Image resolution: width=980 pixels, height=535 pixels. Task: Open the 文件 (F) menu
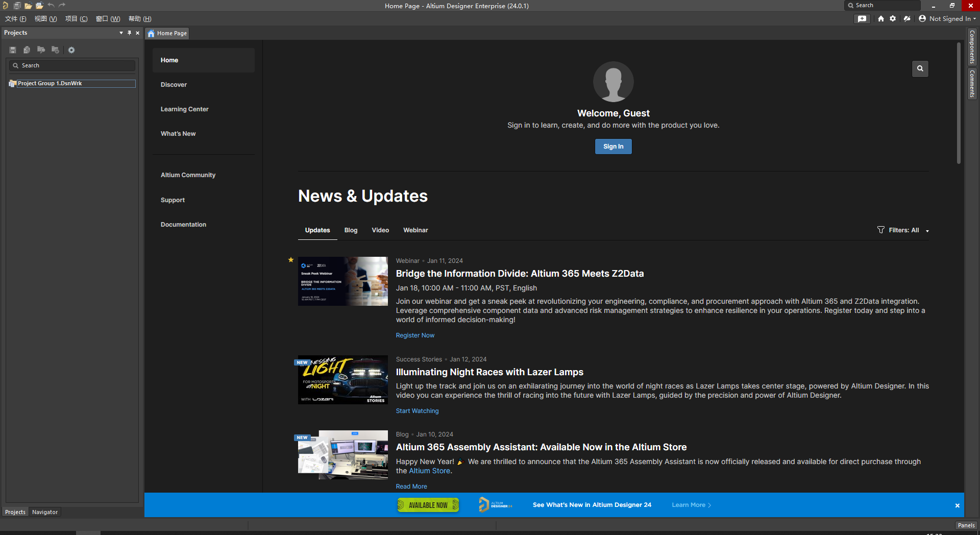coord(15,19)
